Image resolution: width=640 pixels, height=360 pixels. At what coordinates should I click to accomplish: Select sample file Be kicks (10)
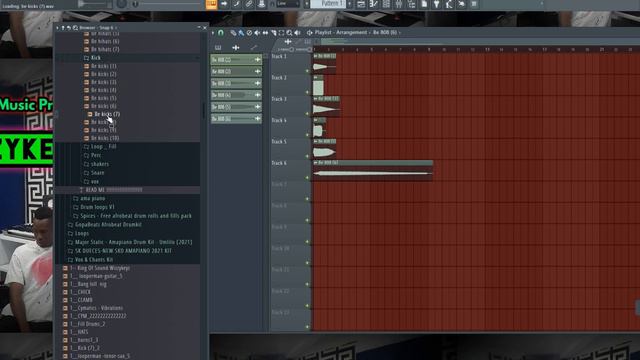[x=105, y=138]
